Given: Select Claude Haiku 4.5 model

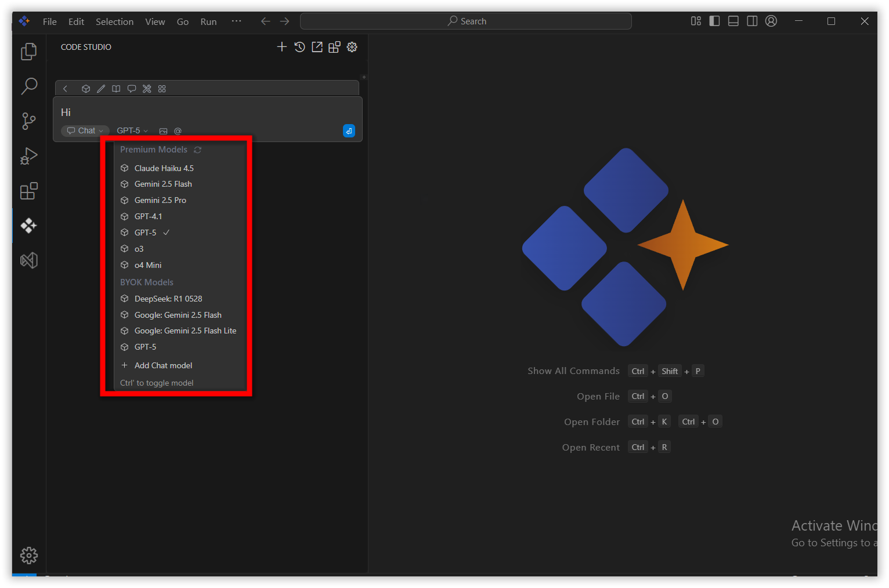Looking at the screenshot, I should coord(164,168).
